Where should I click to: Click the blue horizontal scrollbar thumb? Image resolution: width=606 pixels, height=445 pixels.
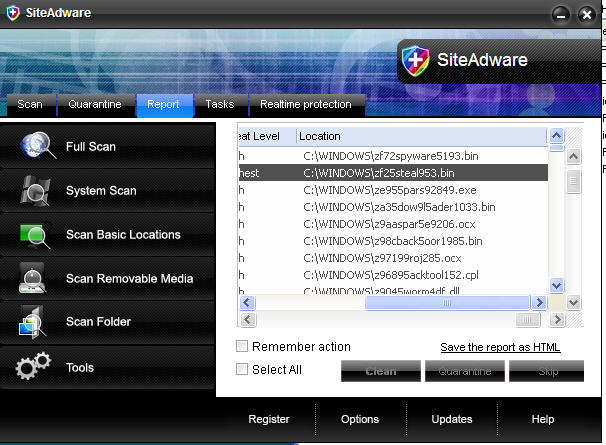coord(447,302)
